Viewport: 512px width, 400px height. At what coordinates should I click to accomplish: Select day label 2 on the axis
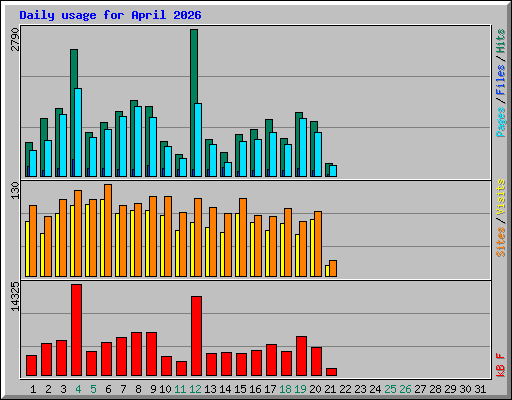(48, 389)
